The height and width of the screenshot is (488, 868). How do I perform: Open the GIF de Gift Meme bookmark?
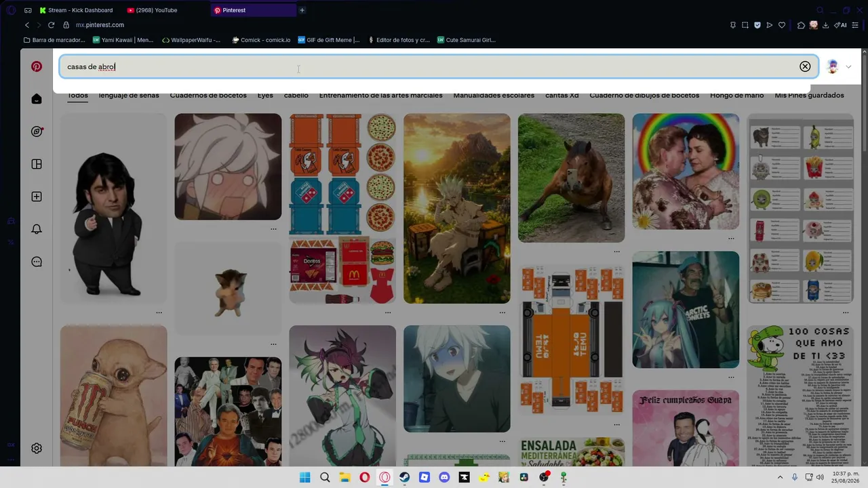pos(329,40)
